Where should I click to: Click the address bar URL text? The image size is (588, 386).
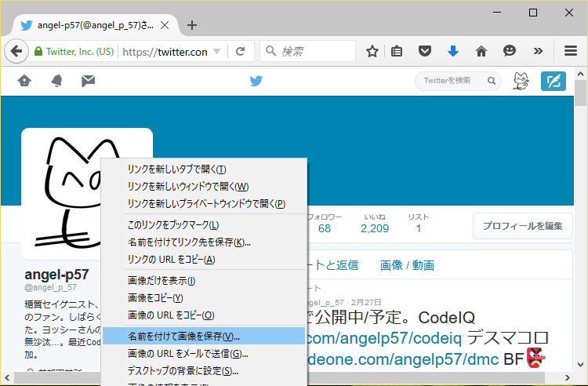(165, 52)
